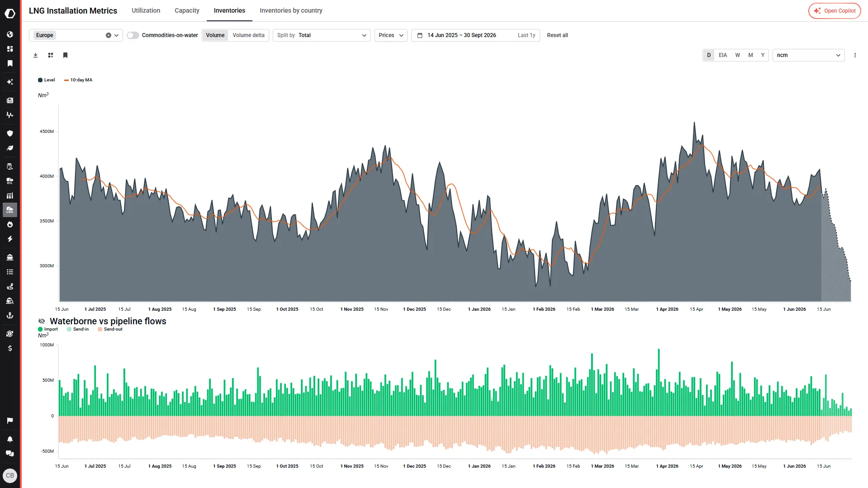Image resolution: width=868 pixels, height=488 pixels.
Task: Open the Oil section icon in sidebar
Action: [x=10, y=181]
